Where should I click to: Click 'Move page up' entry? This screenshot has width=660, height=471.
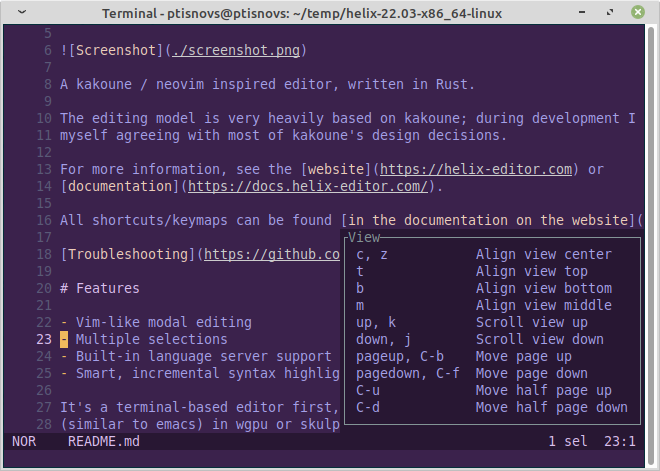[x=524, y=357]
